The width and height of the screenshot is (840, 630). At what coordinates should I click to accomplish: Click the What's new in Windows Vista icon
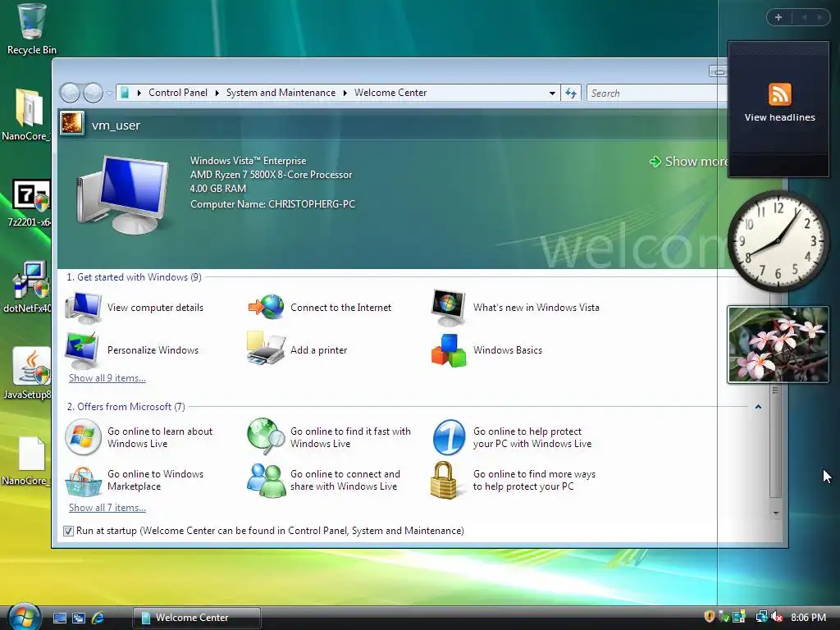click(x=449, y=308)
